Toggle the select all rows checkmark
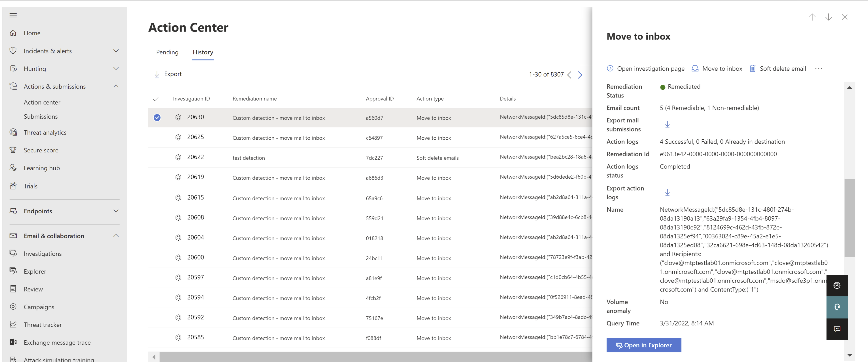Viewport: 868px width, 362px height. (156, 99)
